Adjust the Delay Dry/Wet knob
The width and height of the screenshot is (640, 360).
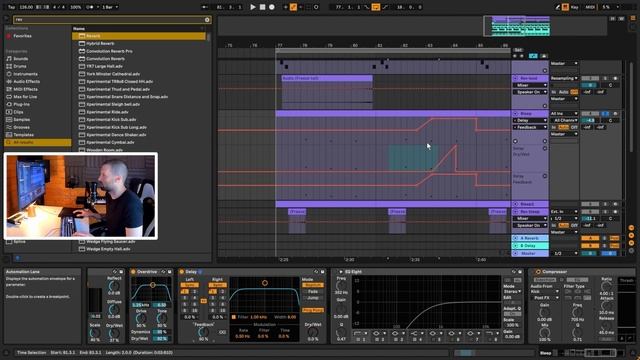click(x=312, y=331)
